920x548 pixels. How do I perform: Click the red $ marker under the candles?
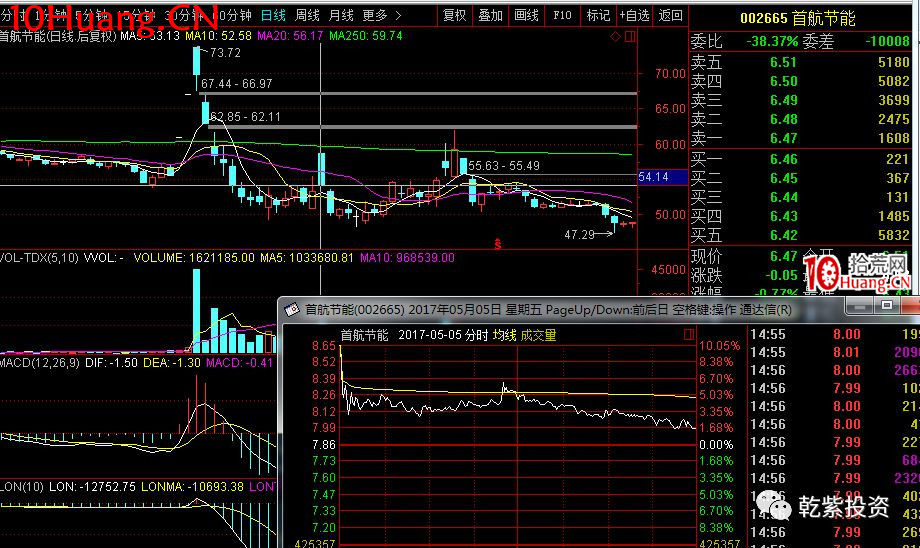click(x=498, y=244)
